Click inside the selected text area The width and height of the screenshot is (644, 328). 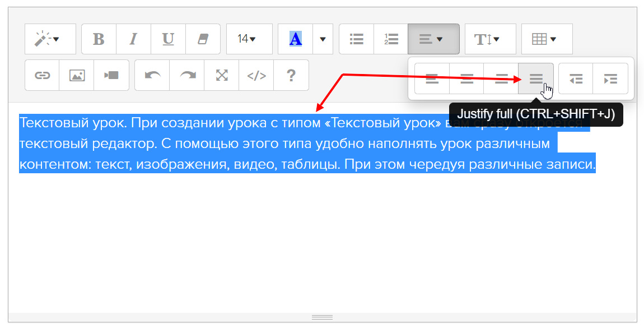pyautogui.click(x=280, y=144)
